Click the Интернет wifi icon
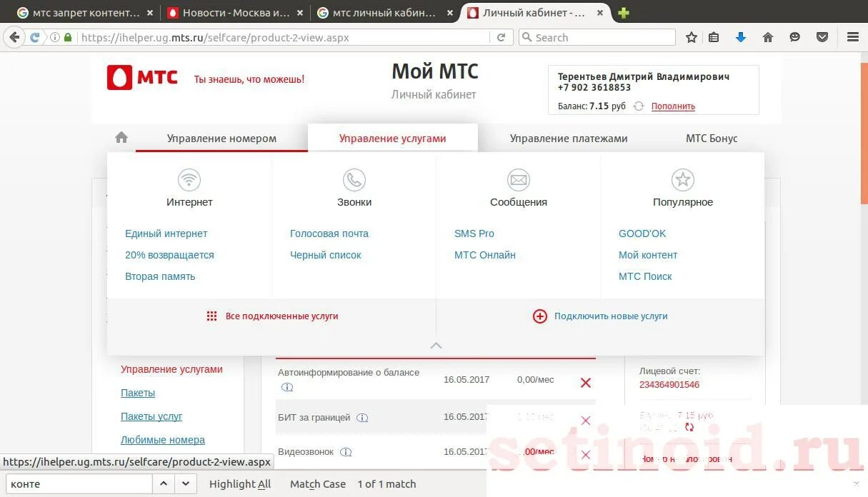 point(189,180)
